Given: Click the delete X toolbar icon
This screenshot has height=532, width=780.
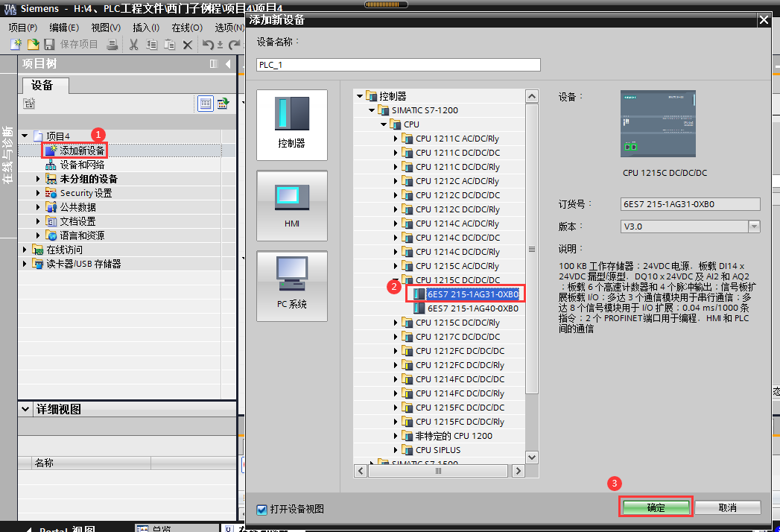Looking at the screenshot, I should [x=188, y=45].
